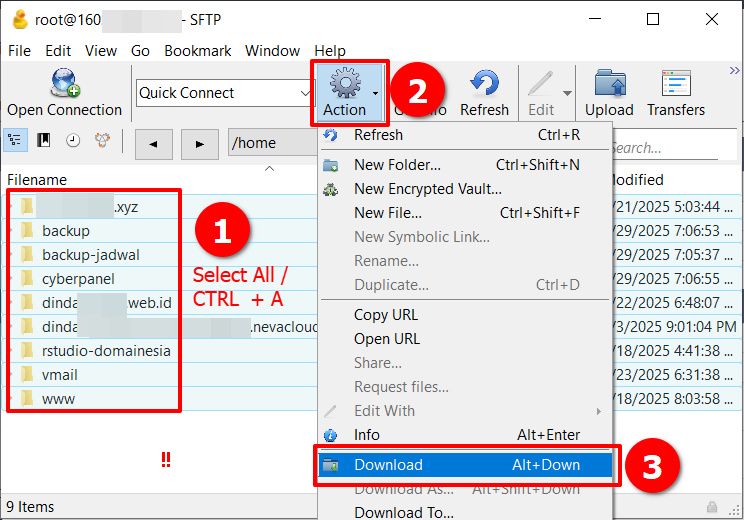Expand the cyberpanel folder tree arrow

point(13,279)
